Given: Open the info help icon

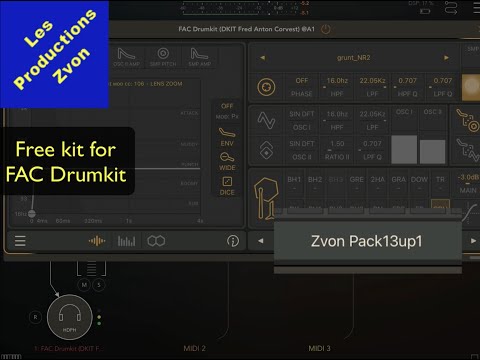Looking at the screenshot, I should (x=233, y=241).
